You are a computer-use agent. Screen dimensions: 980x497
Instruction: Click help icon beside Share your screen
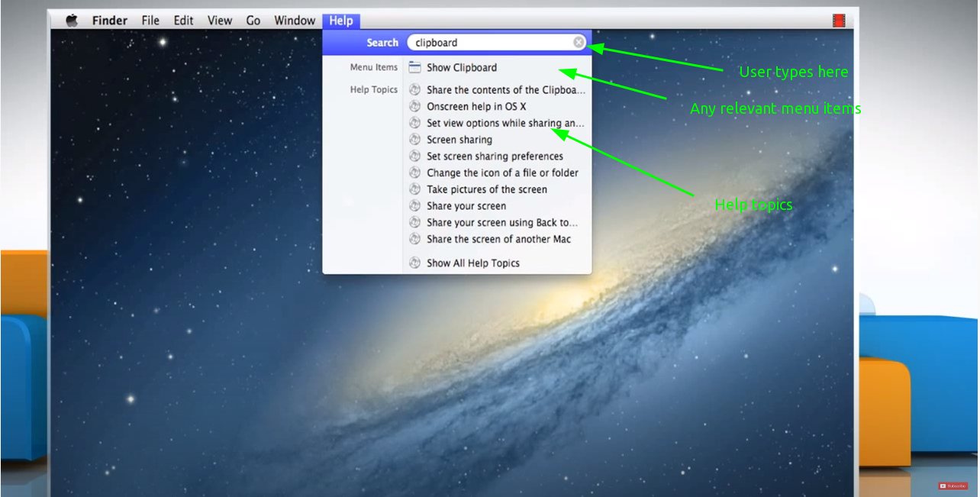[x=415, y=205]
